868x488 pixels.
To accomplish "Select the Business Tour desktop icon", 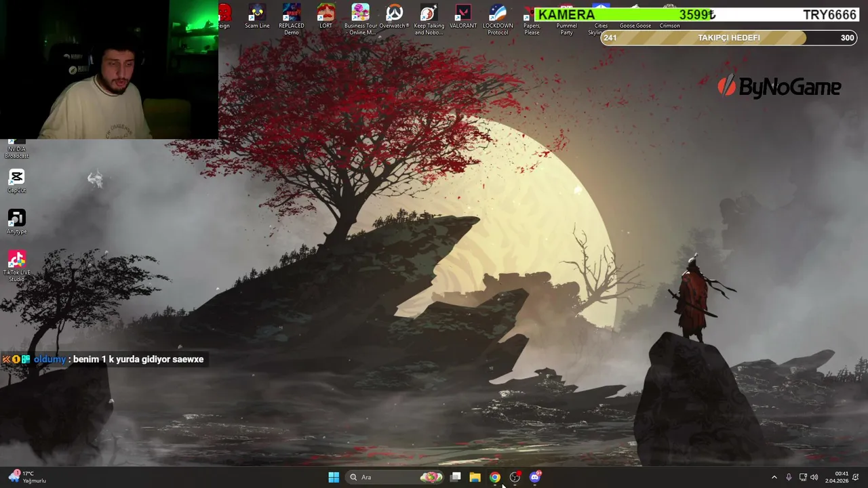I will [x=361, y=20].
